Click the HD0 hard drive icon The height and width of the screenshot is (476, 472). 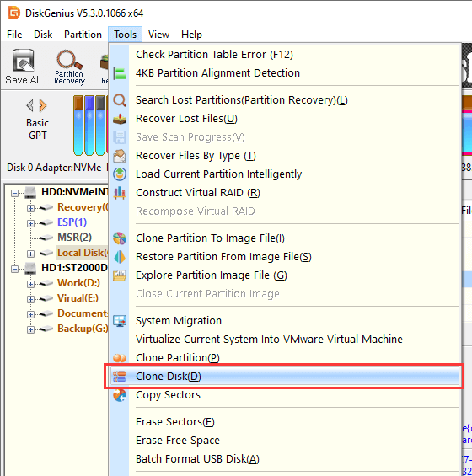tap(30, 192)
